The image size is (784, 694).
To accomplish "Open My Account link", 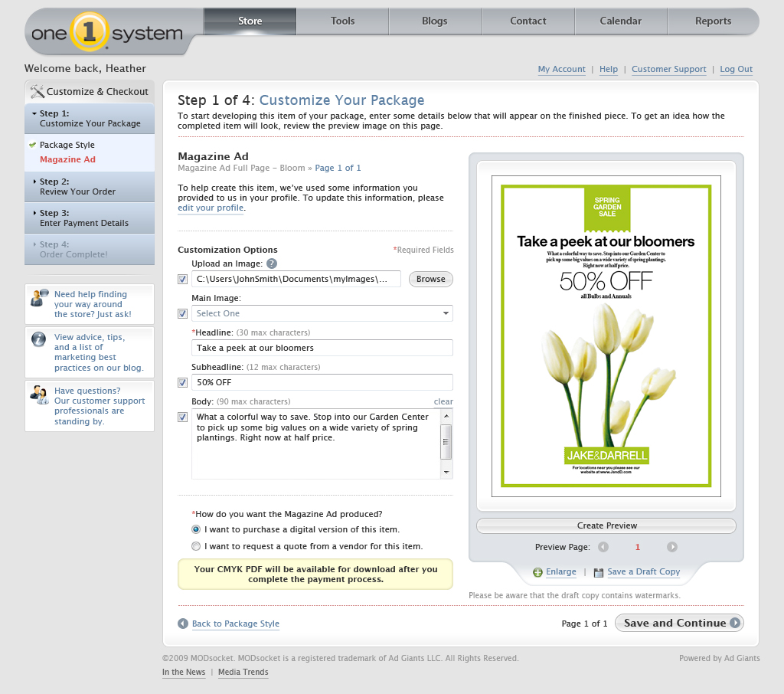I will (561, 69).
